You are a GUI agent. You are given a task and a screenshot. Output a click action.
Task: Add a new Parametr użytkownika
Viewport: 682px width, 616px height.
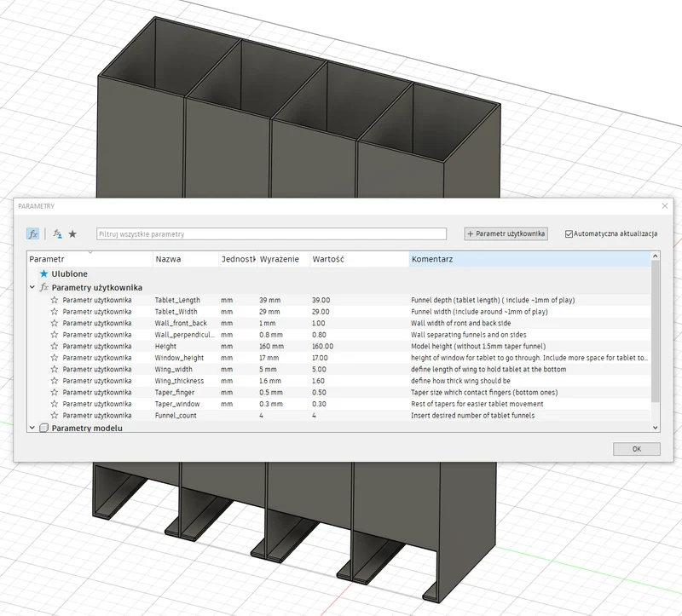click(x=506, y=234)
